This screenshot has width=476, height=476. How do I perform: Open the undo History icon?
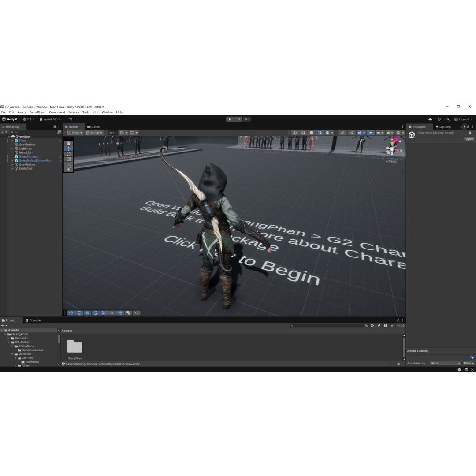tap(439, 119)
